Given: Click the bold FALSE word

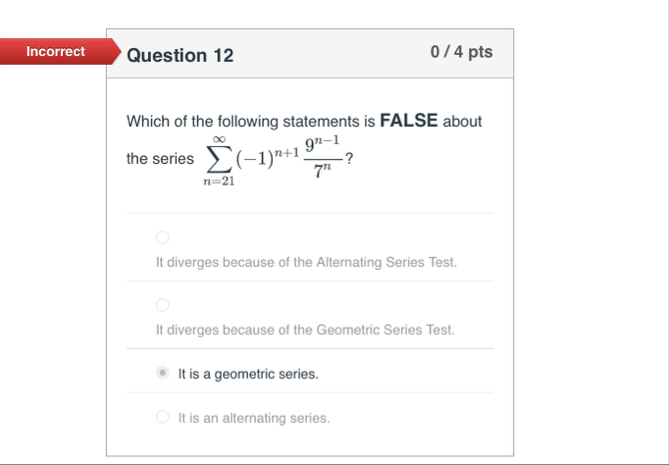Looking at the screenshot, I should pyautogui.click(x=409, y=121).
